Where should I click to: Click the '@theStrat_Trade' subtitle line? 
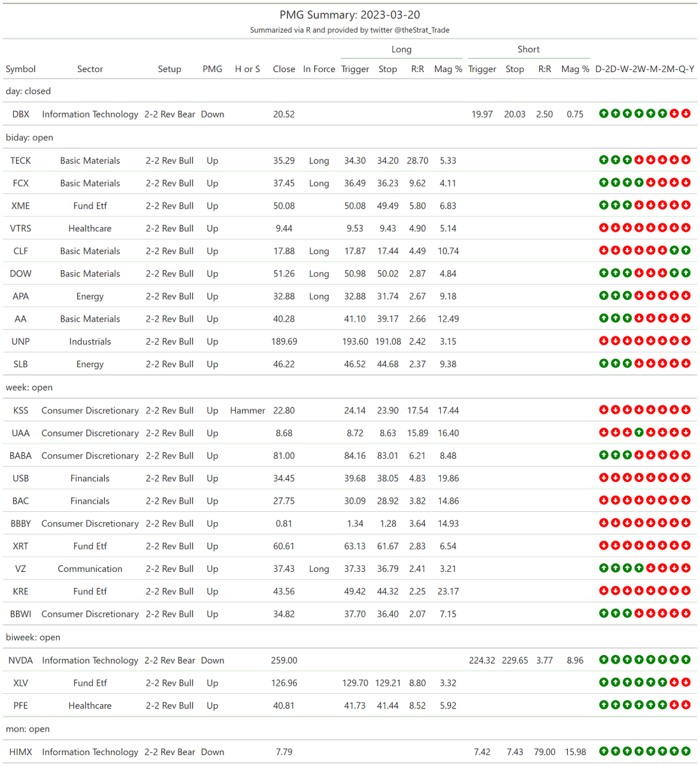[350, 30]
